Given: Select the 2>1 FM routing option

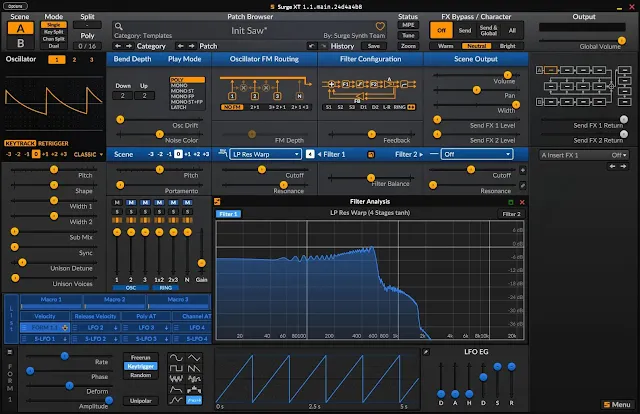Looking at the screenshot, I should (x=255, y=107).
